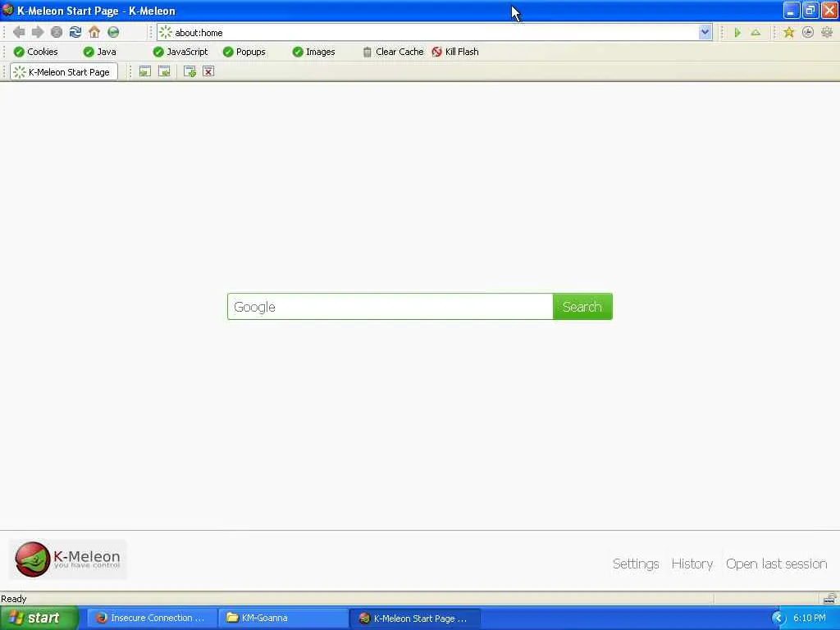Switch to Insecure Connection taskbar window
This screenshot has width=840, height=630.
(x=152, y=618)
